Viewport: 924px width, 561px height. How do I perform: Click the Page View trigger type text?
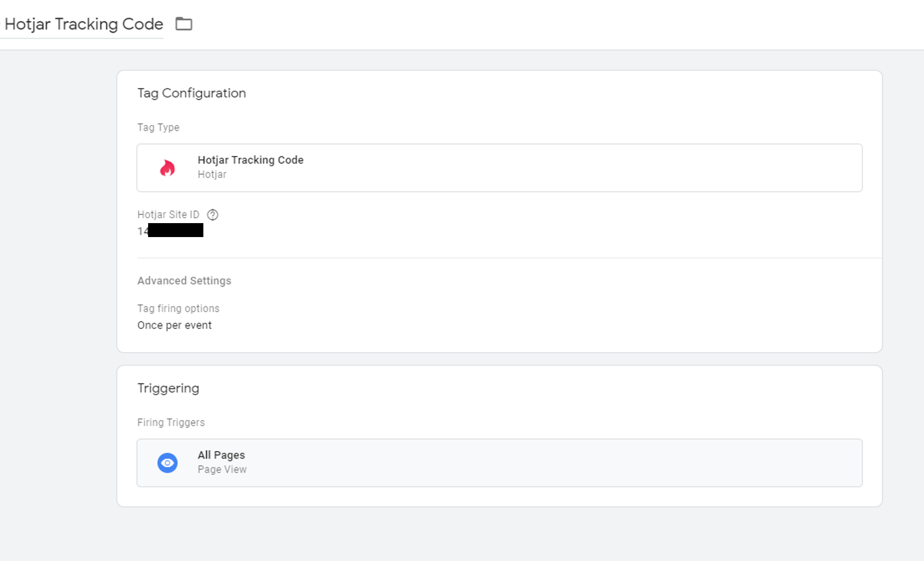click(222, 469)
